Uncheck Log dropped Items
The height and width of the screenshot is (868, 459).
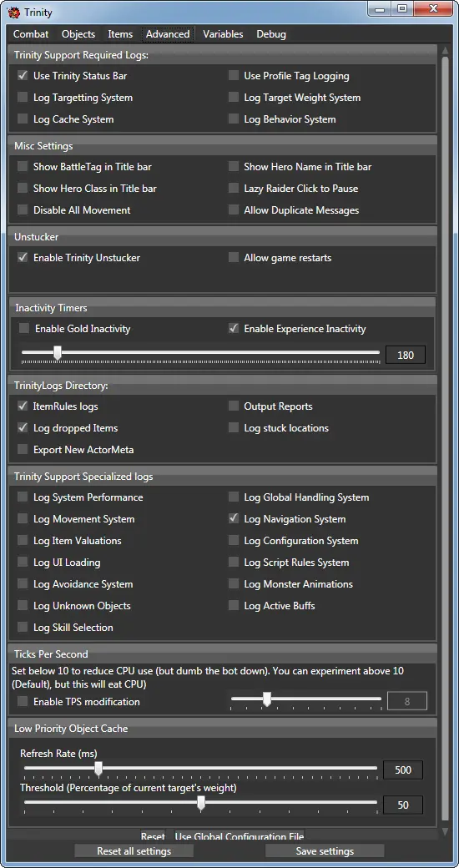tap(23, 428)
